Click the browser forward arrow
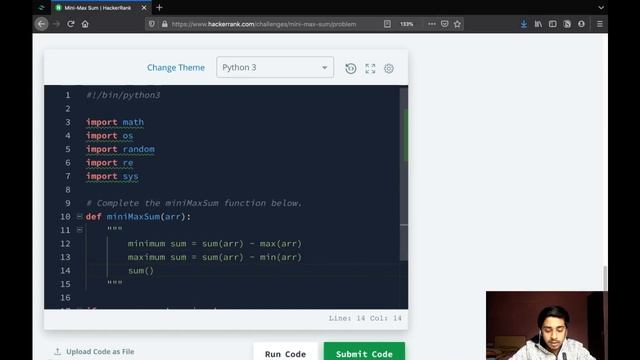Screen dimensions: 640x360 56,24
